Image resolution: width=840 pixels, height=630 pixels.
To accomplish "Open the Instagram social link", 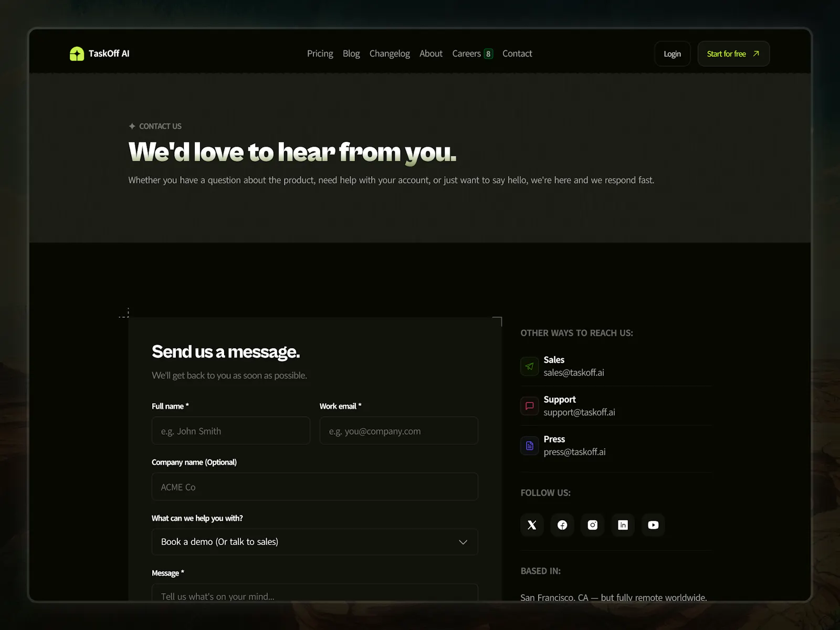I will coord(593,525).
